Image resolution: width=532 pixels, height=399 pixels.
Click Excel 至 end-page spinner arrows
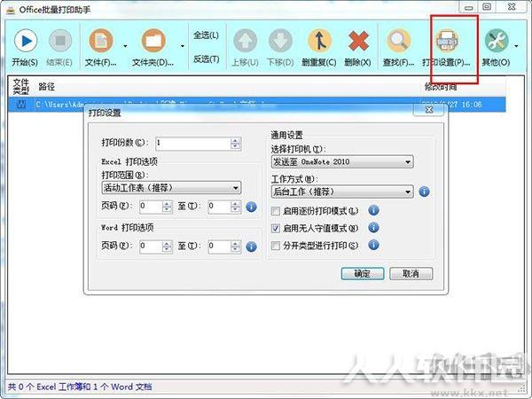pyautogui.click(x=236, y=207)
